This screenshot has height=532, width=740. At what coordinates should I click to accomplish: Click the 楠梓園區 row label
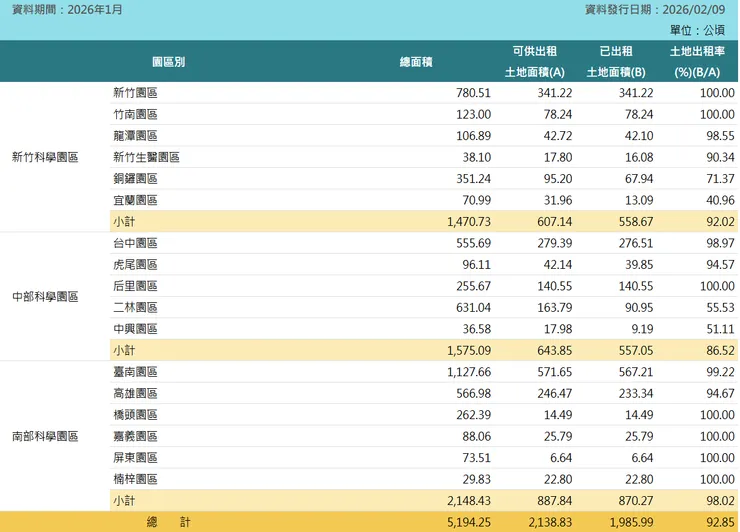(136, 480)
